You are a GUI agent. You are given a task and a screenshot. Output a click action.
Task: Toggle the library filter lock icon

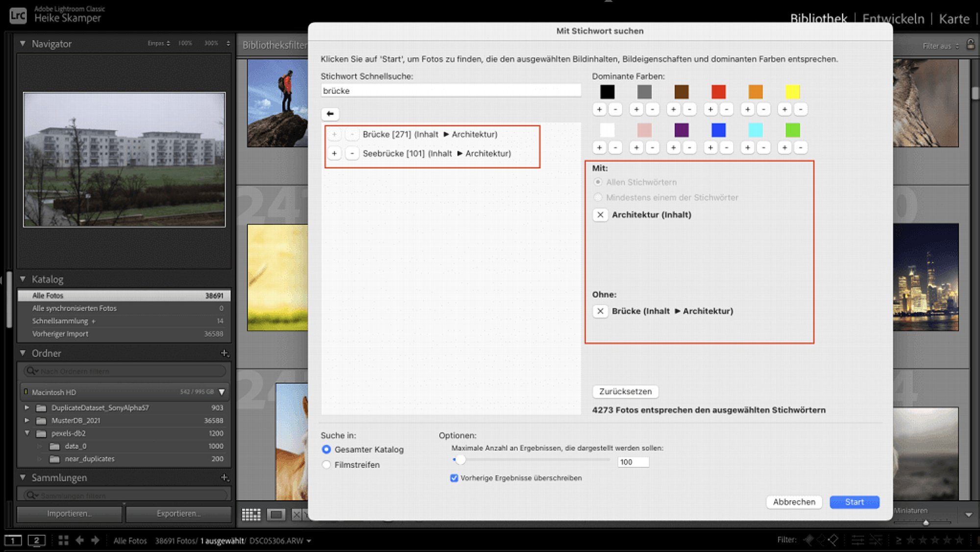click(x=970, y=45)
